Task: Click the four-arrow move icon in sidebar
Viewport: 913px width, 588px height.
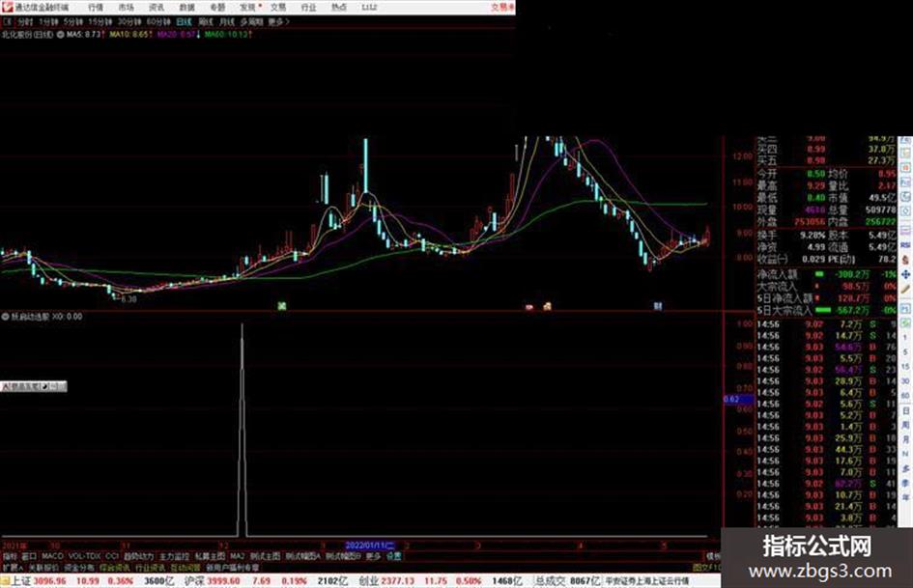Action: pos(905,274)
